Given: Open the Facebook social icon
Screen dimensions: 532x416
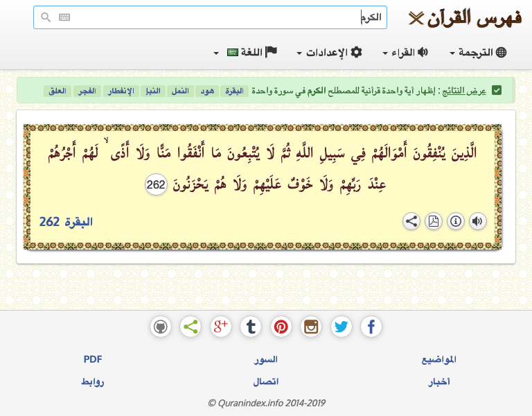Looking at the screenshot, I should pyautogui.click(x=371, y=327).
